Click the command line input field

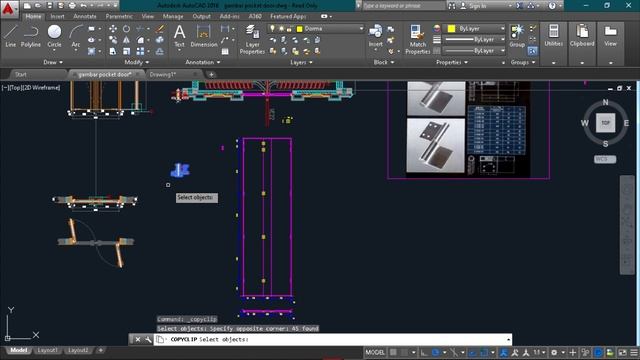[333, 339]
